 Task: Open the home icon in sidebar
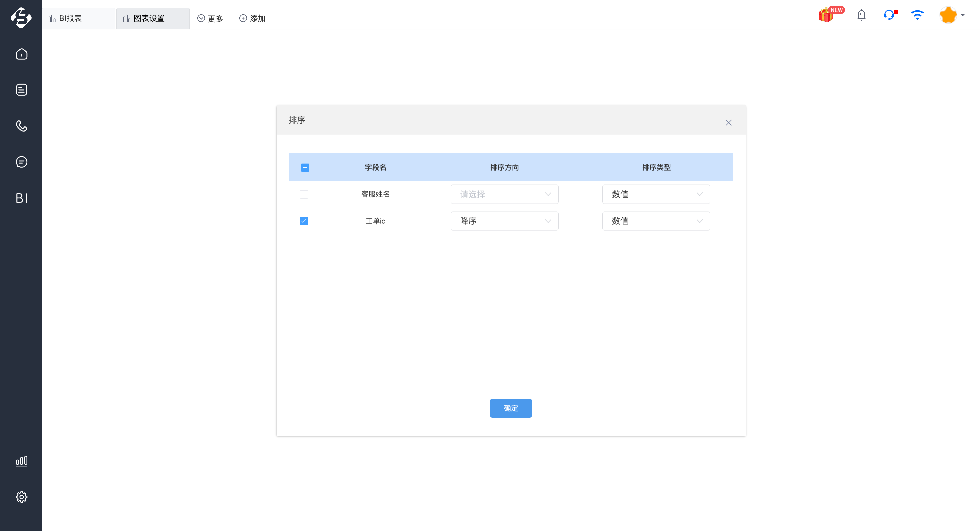click(21, 54)
